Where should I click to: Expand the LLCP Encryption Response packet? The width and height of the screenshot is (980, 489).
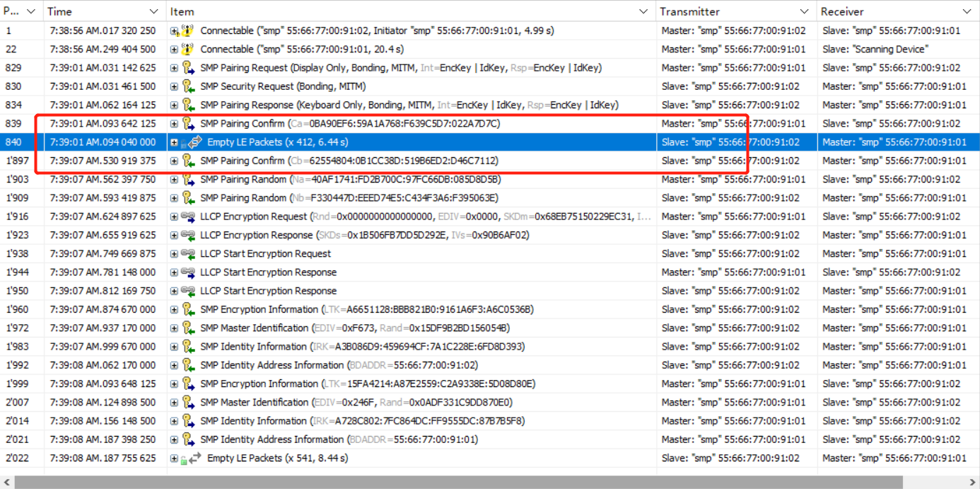click(x=174, y=235)
